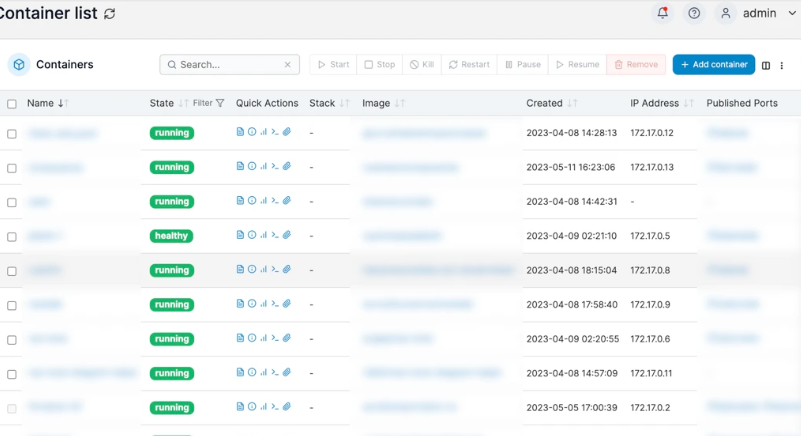Click the Add container button
Viewport: 801px width, 436px height.
(x=713, y=65)
